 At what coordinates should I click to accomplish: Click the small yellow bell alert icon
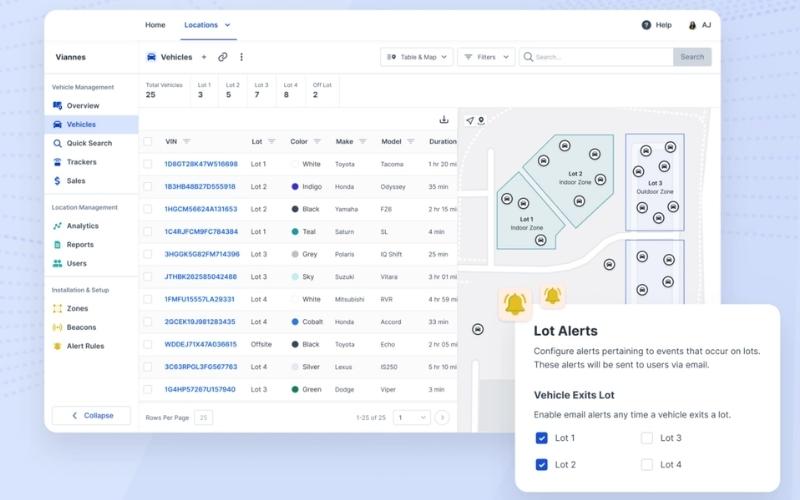(553, 295)
